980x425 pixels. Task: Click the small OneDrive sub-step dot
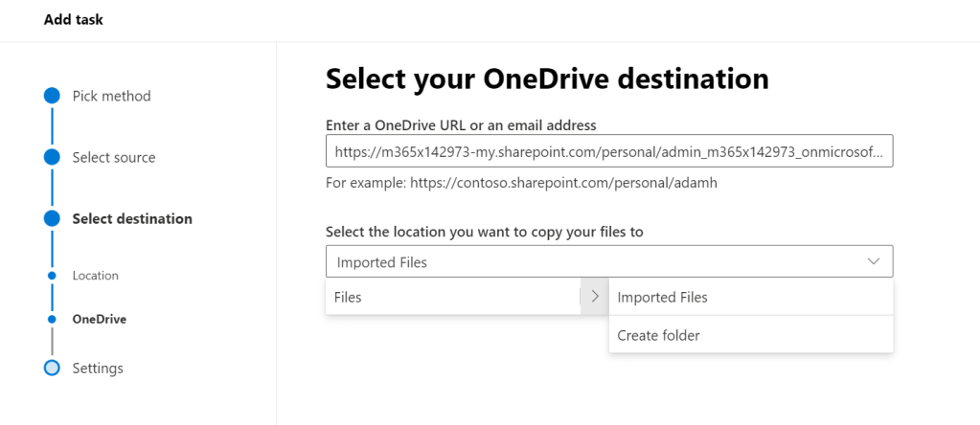click(x=52, y=319)
